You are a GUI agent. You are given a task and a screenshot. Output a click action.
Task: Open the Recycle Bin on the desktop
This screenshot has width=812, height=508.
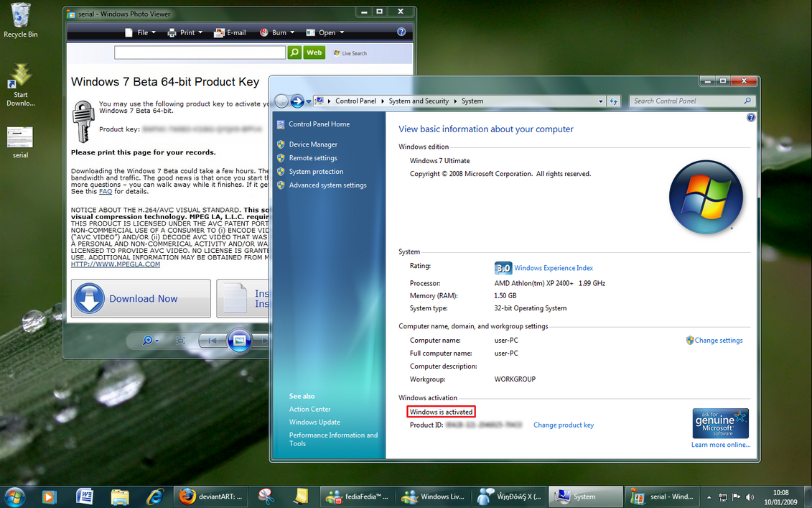coord(19,16)
